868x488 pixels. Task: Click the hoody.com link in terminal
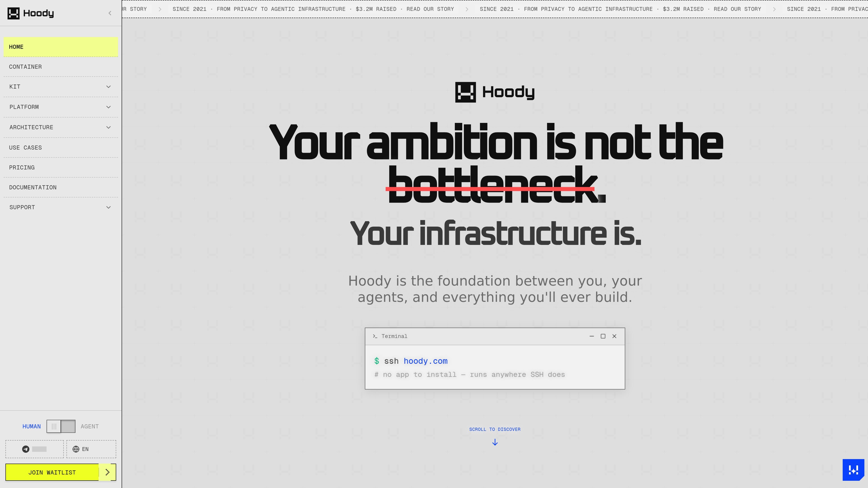click(x=426, y=361)
